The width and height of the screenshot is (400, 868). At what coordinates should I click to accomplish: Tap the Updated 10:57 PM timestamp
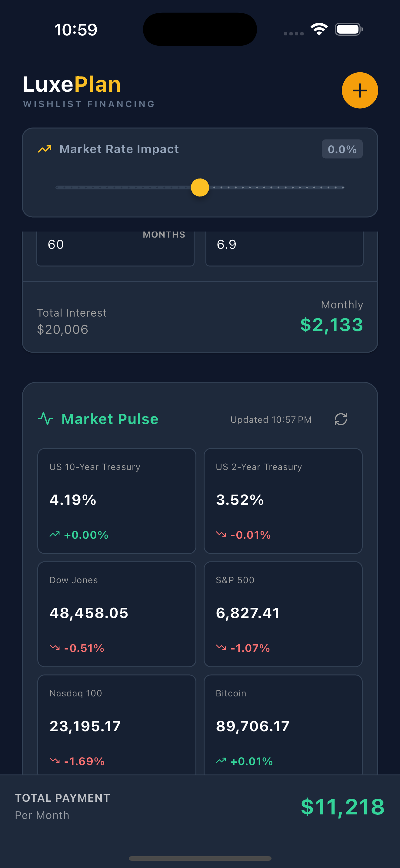pyautogui.click(x=271, y=419)
